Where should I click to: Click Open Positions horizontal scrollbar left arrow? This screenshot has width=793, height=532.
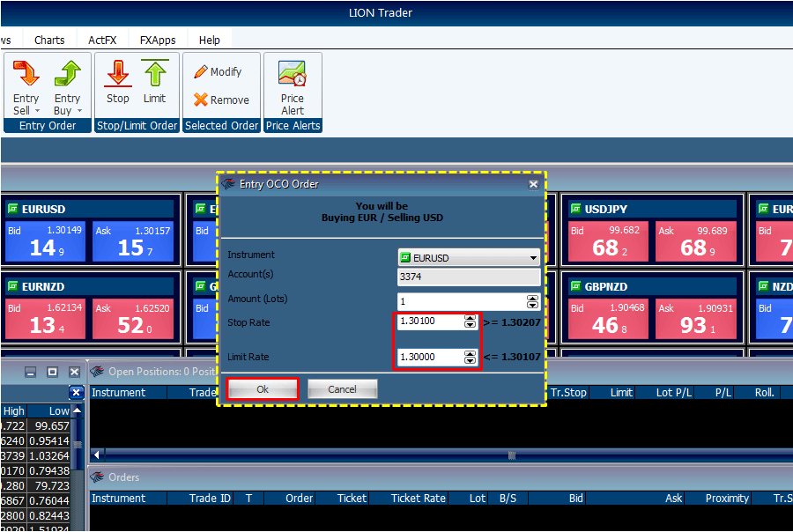click(x=97, y=455)
